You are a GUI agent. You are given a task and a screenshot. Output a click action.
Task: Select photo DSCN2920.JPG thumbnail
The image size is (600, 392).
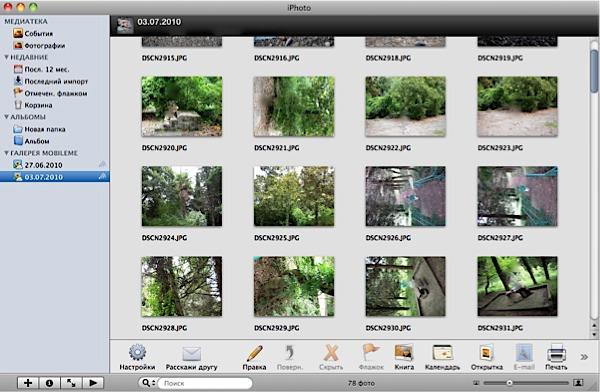point(182,106)
